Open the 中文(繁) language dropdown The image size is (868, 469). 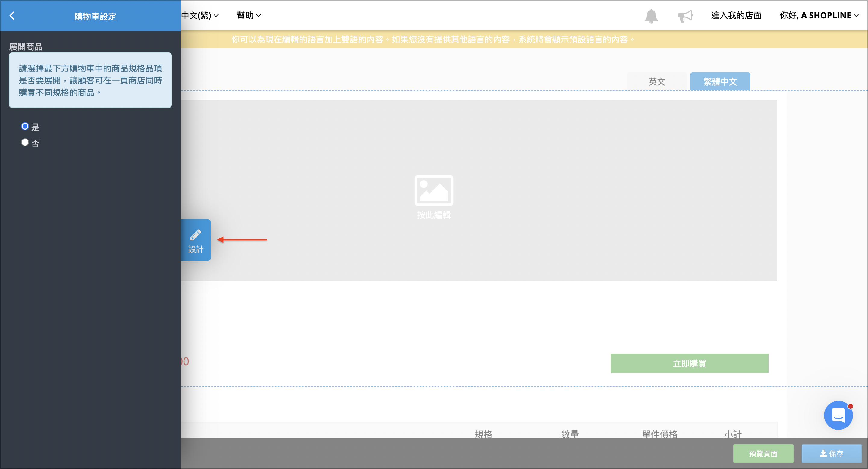[x=200, y=15]
